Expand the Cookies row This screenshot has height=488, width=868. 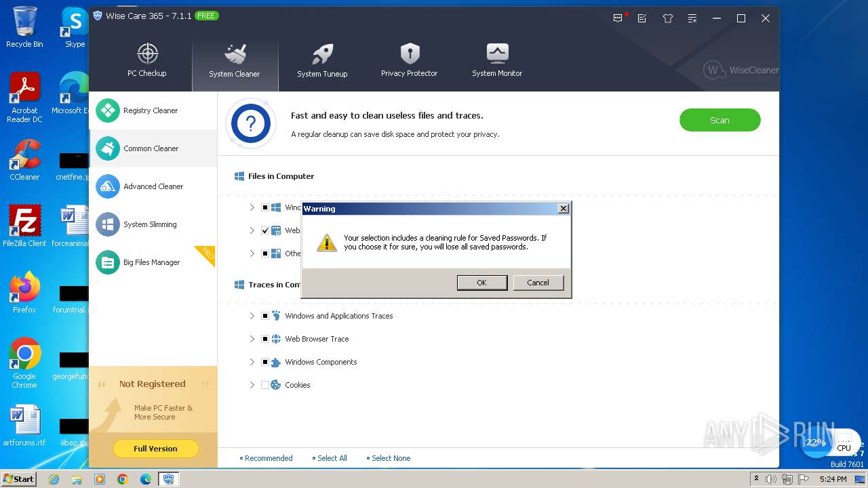(x=252, y=385)
